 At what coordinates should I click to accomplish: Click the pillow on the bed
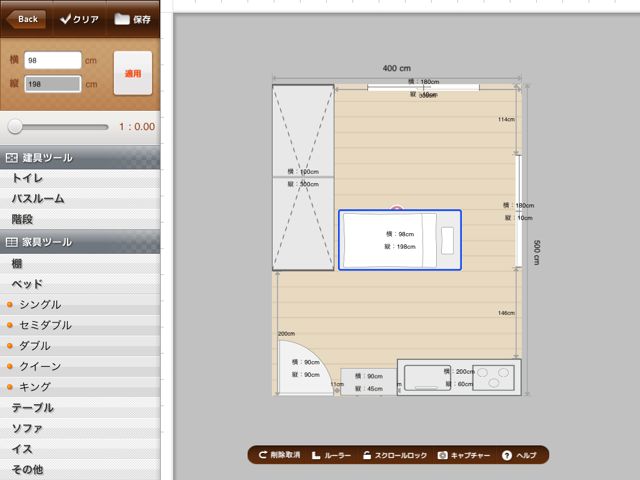447,240
